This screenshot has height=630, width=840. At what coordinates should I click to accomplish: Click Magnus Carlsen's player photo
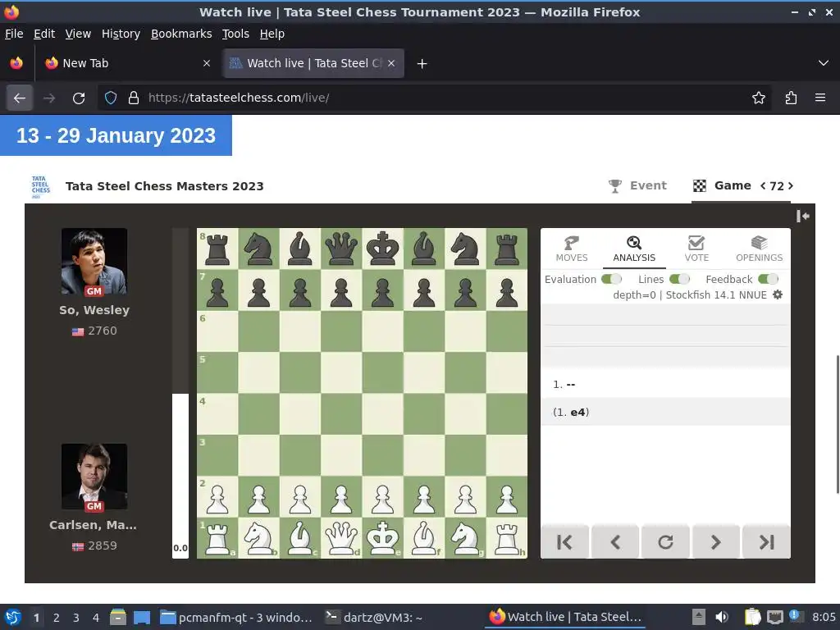tap(94, 477)
